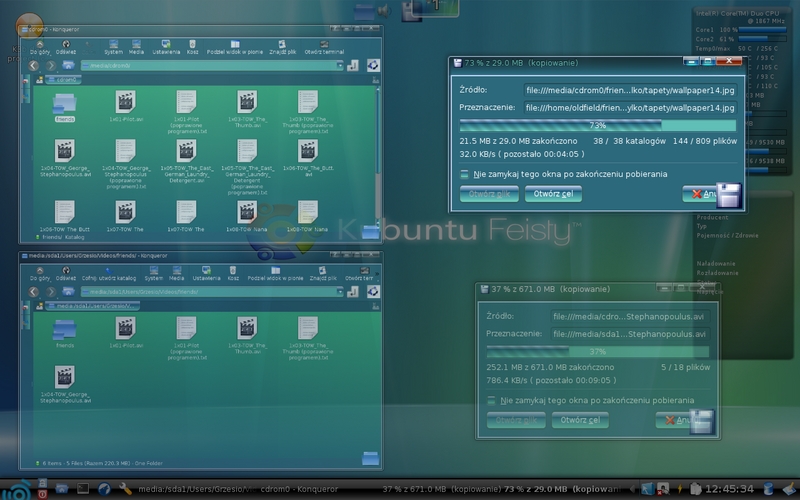Select the 'cdrom0' tab in the upper Konqueror window
The image size is (800, 500).
point(63,80)
